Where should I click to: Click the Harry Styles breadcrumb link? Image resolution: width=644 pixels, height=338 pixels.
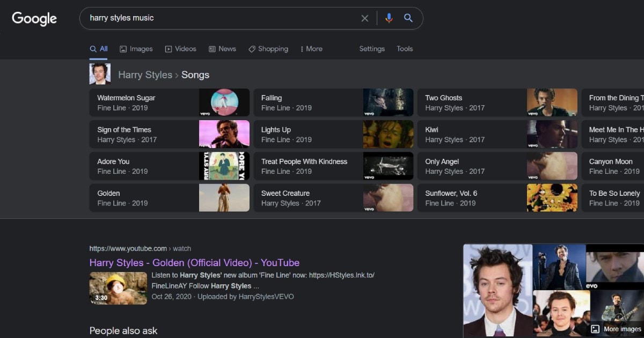(x=145, y=75)
